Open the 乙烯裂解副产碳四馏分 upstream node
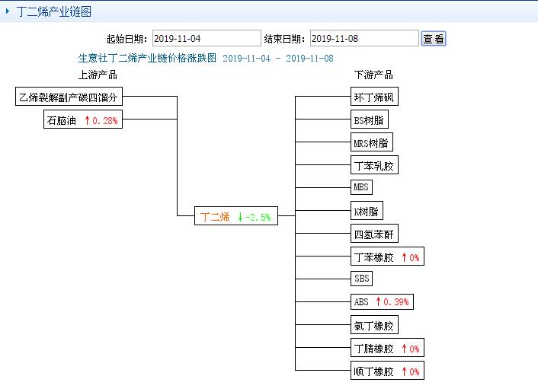538x392 pixels. click(x=69, y=97)
